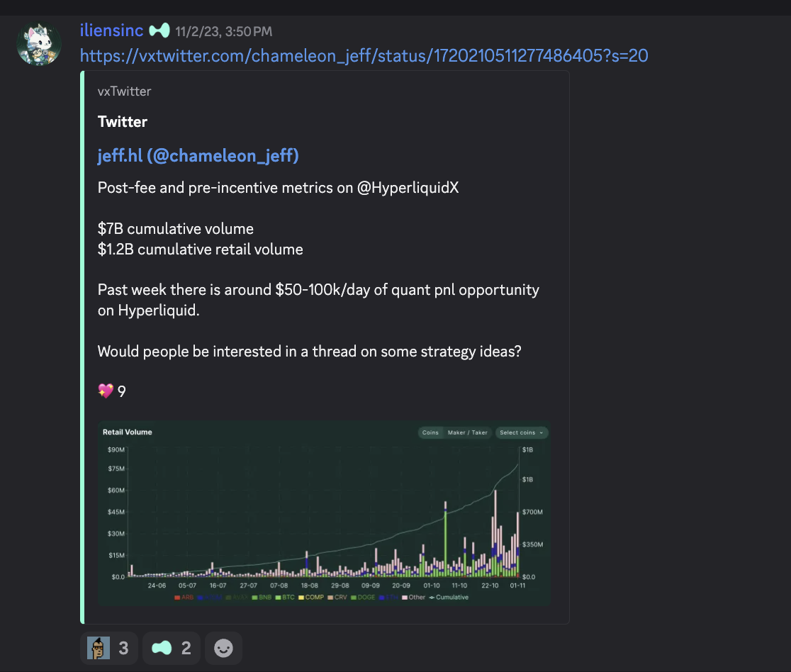Viewport: 791px width, 672px height.
Task: Click the mint blob badge beside iliensinc
Action: point(160,30)
